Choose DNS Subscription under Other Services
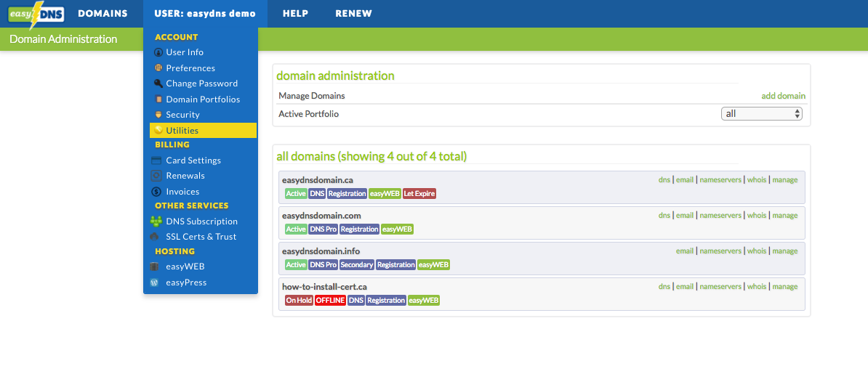The image size is (868, 366). [202, 221]
